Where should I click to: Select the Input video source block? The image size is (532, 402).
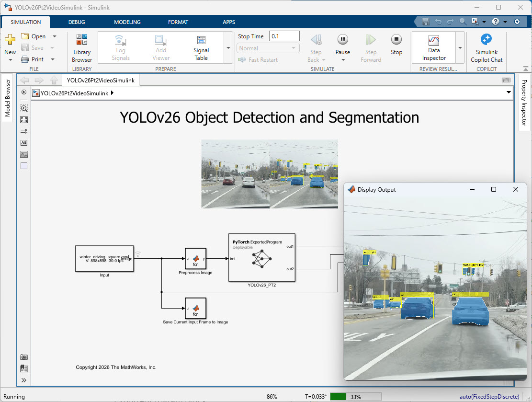104,258
